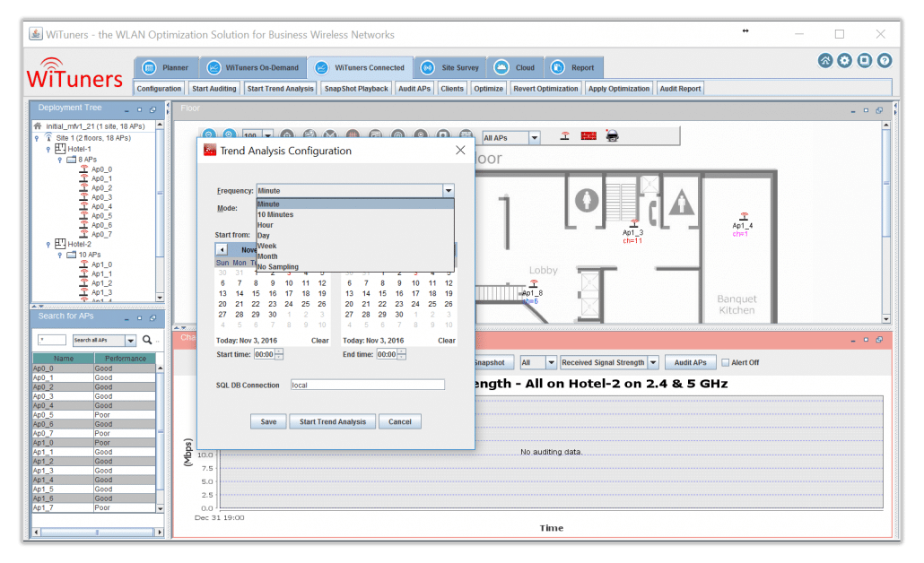Image resolution: width=924 pixels, height=563 pixels.
Task: Click the Audit APs button in chart panel
Action: pos(690,363)
